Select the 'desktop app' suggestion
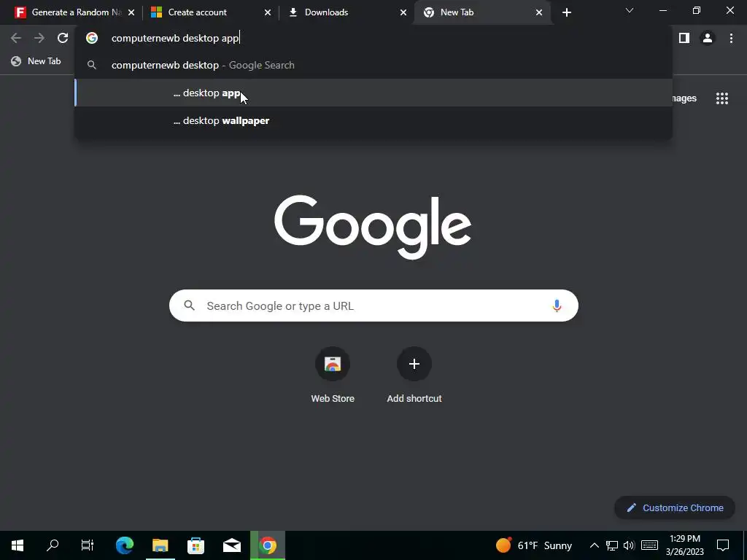 [373, 93]
